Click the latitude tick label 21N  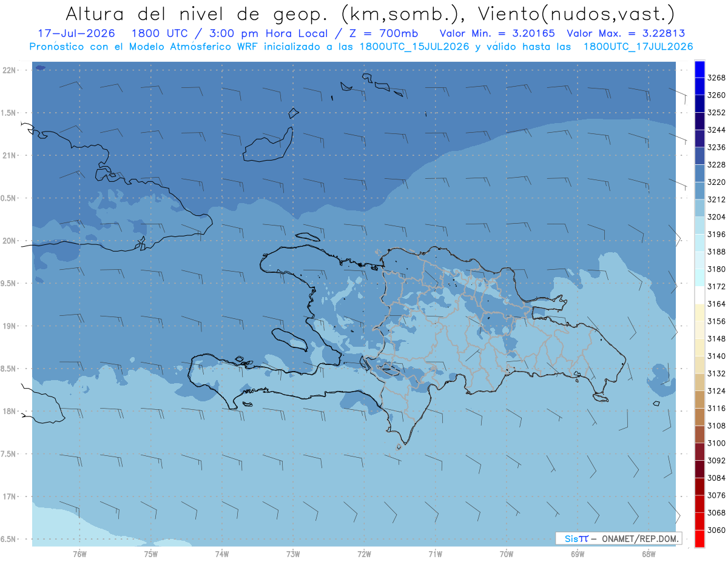coord(8,156)
